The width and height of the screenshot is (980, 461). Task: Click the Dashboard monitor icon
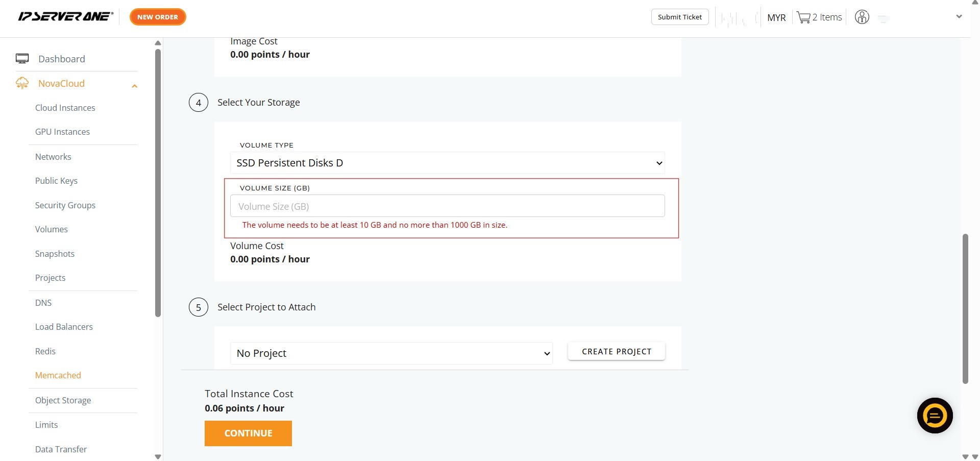22,59
